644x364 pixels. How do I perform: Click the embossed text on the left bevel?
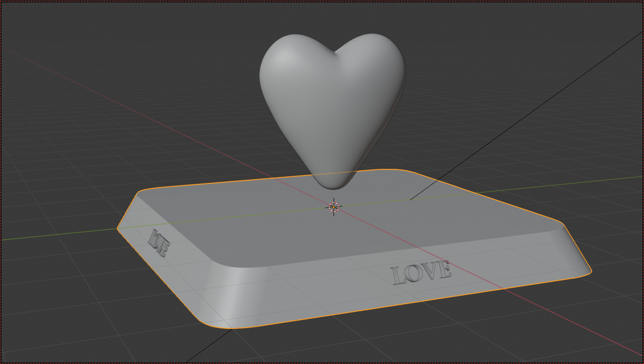[x=159, y=243]
